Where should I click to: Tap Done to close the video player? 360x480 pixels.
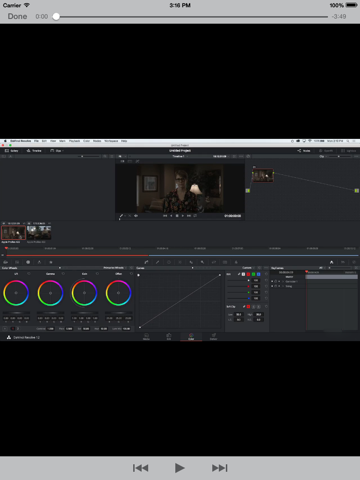(x=17, y=16)
